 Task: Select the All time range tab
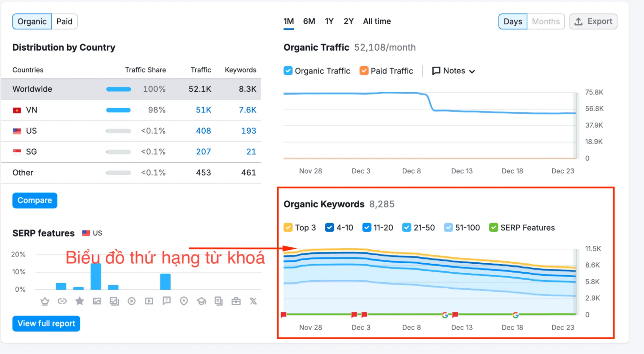[377, 21]
